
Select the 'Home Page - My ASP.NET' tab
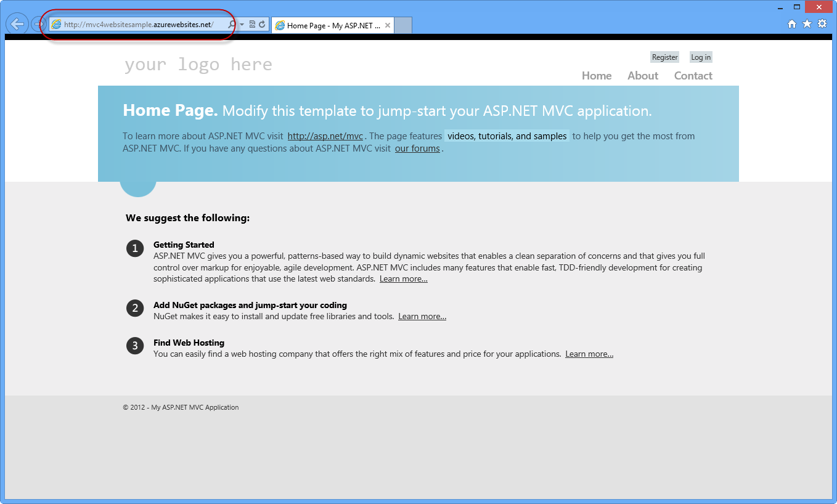point(330,25)
